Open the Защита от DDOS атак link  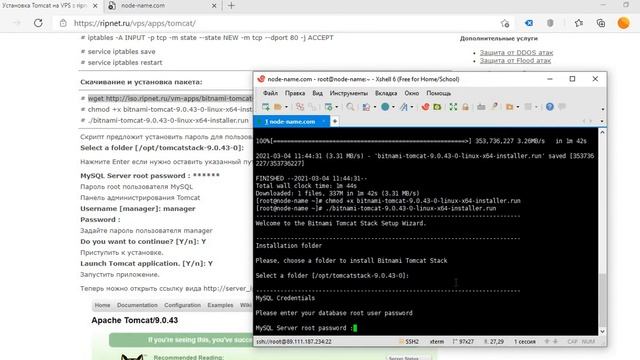click(516, 53)
